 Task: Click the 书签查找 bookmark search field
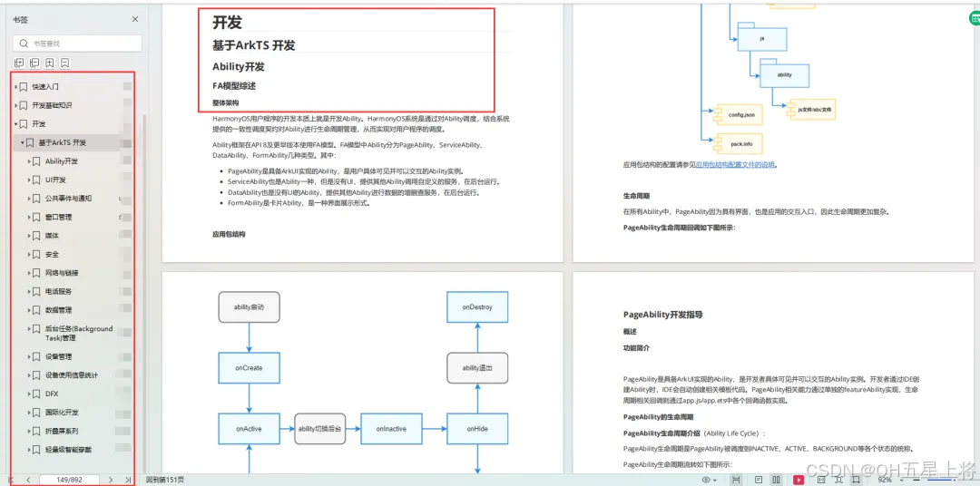77,44
